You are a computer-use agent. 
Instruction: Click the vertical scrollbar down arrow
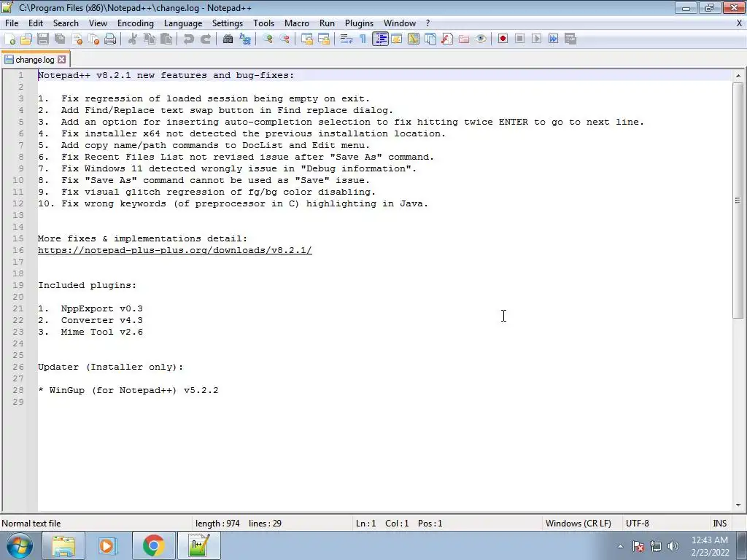coord(738,505)
